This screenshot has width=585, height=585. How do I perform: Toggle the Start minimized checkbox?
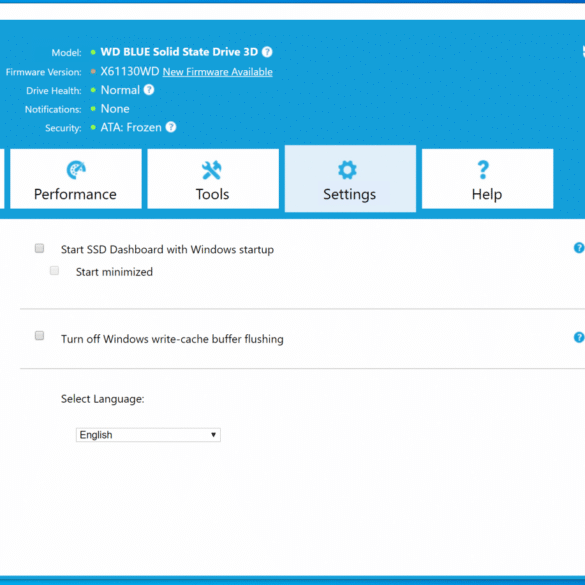(54, 270)
